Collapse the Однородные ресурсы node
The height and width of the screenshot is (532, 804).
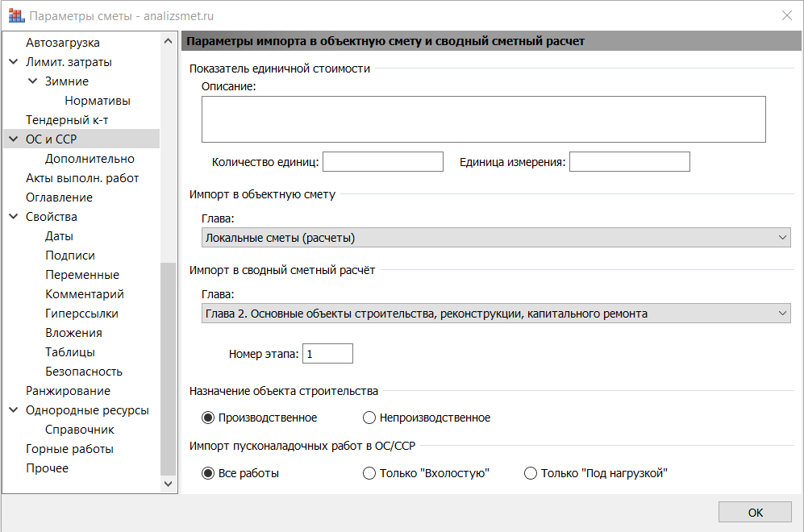(x=14, y=410)
